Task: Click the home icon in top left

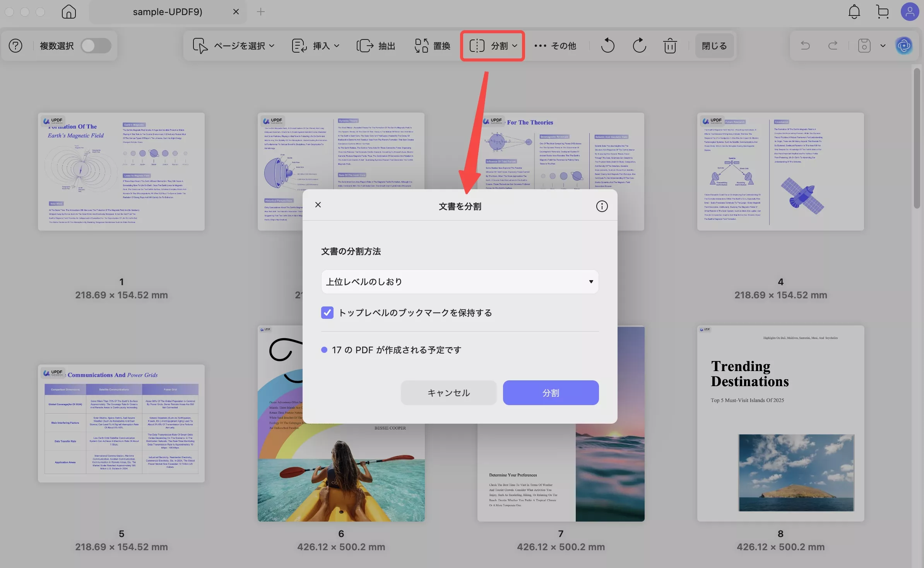Action: 68,12
